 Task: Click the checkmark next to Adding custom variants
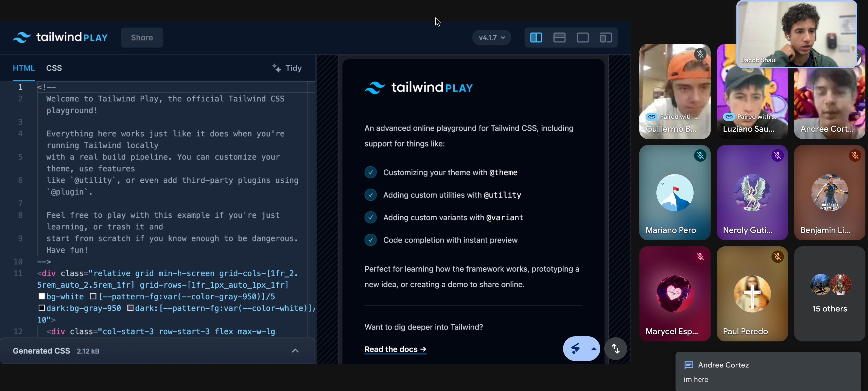[370, 217]
